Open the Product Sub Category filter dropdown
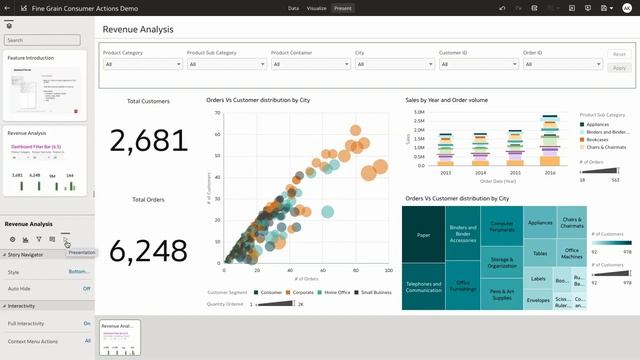This screenshot has height=360, width=640. coord(227,64)
